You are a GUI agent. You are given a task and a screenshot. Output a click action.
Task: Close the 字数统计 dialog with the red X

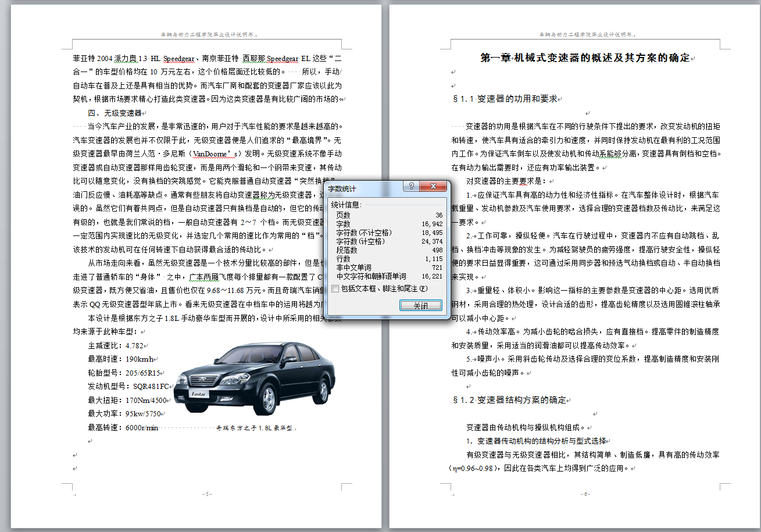[x=434, y=187]
